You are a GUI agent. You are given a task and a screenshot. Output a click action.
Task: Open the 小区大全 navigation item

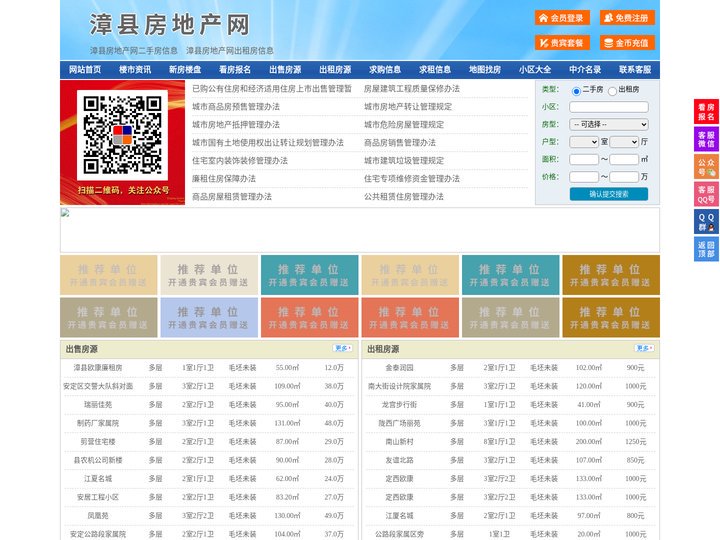pyautogui.click(x=535, y=69)
